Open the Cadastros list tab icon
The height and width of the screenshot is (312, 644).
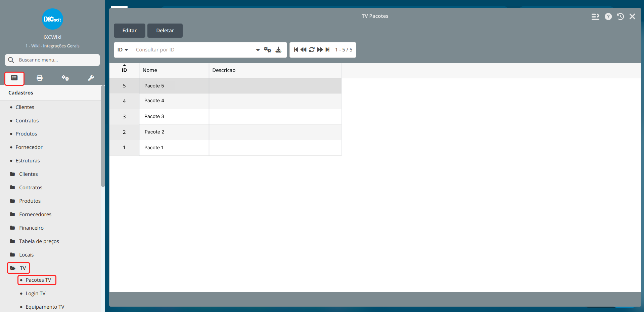[x=14, y=78]
